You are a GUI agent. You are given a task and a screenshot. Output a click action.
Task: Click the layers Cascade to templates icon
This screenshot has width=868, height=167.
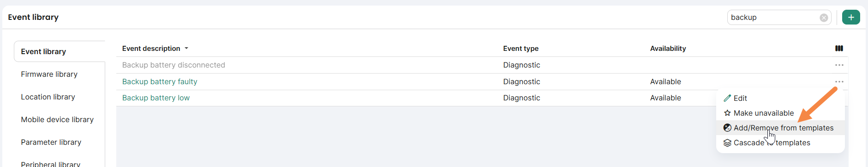click(727, 142)
